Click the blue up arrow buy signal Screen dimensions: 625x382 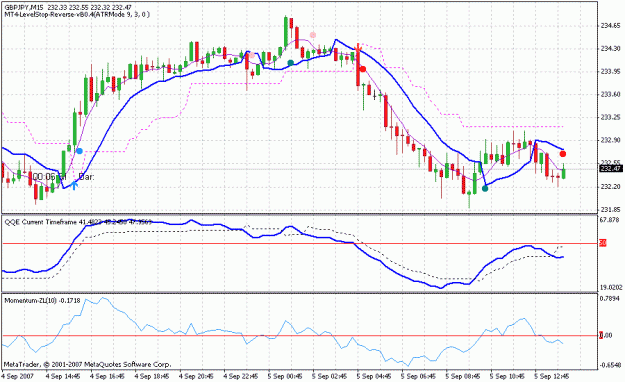click(74, 185)
